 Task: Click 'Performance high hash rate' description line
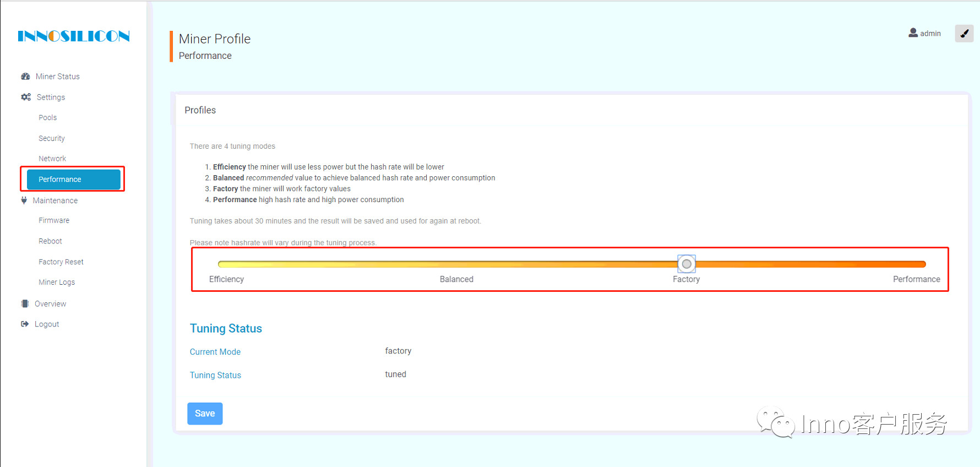(x=308, y=200)
